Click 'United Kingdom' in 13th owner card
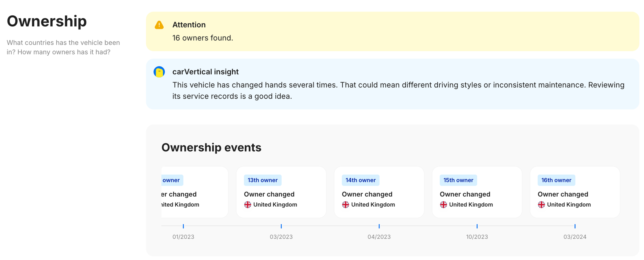 [275, 205]
